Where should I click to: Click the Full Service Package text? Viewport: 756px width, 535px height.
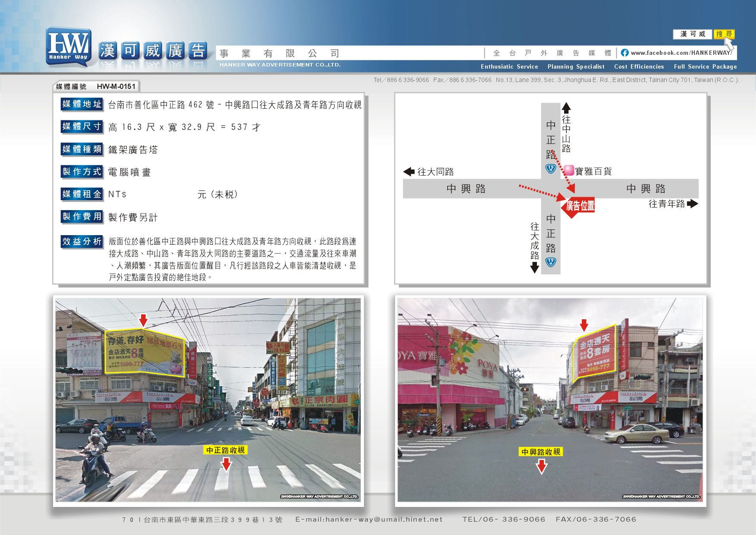click(705, 66)
